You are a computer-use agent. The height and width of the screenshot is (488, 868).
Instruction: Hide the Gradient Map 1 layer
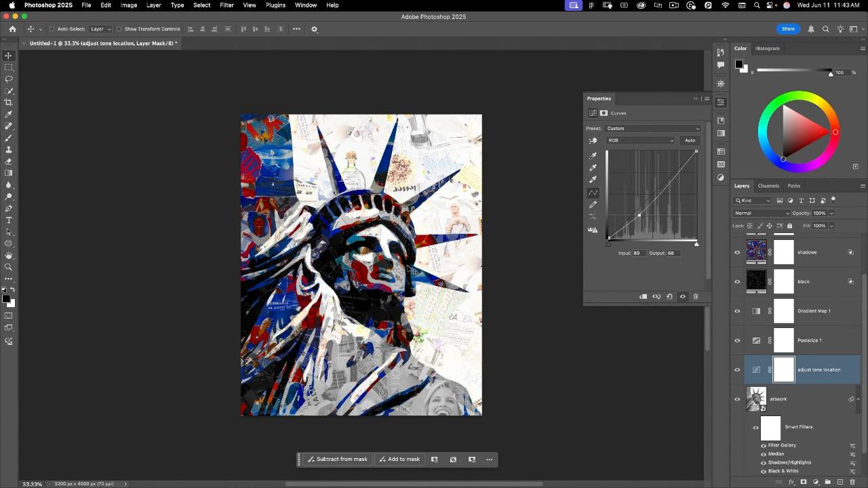(737, 311)
